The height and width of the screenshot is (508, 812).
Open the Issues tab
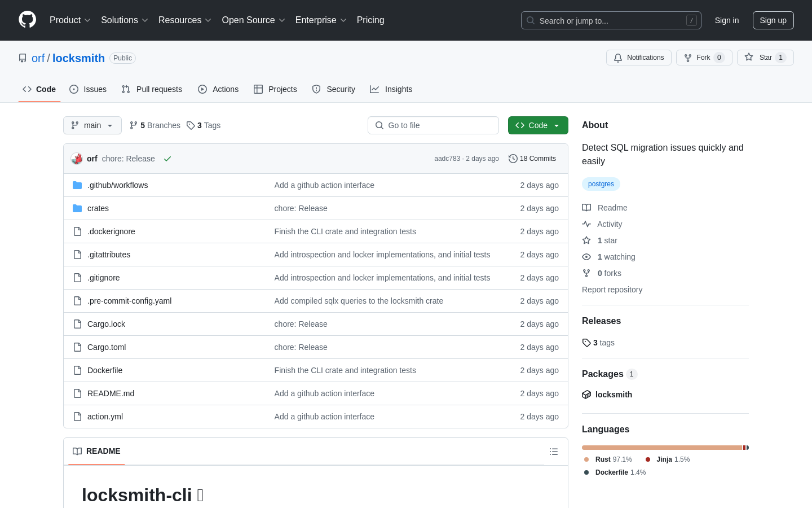(x=88, y=89)
